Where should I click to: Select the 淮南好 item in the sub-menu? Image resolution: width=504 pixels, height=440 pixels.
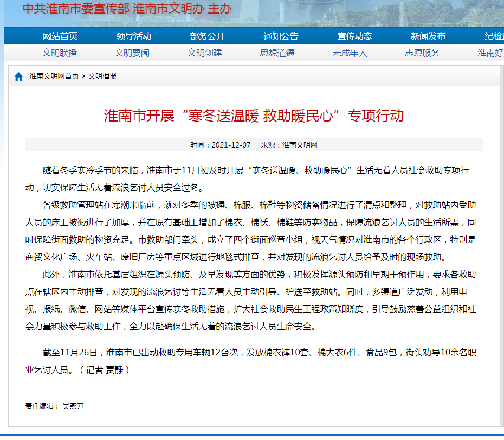coord(492,53)
